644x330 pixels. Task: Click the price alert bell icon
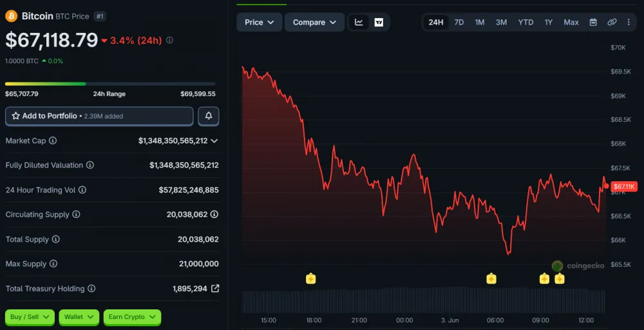coord(209,116)
